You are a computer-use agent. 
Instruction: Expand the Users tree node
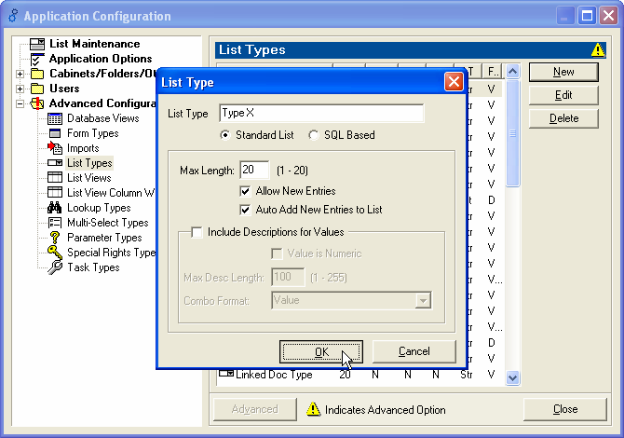[x=20, y=89]
